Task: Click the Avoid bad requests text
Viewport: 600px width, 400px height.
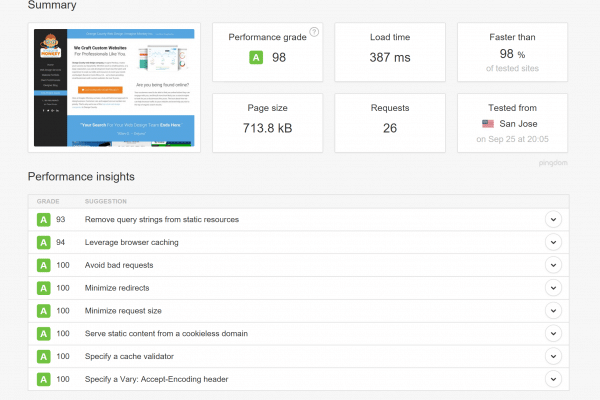Action: [119, 265]
